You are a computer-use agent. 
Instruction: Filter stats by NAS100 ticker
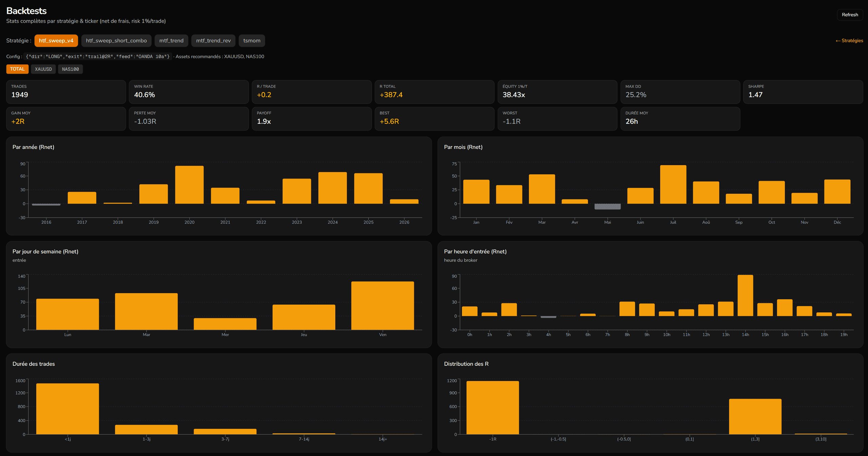(x=70, y=69)
